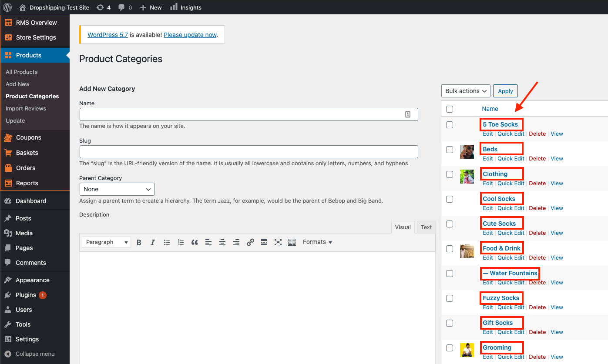Open the Update submenu item
The image size is (608, 364).
click(15, 120)
